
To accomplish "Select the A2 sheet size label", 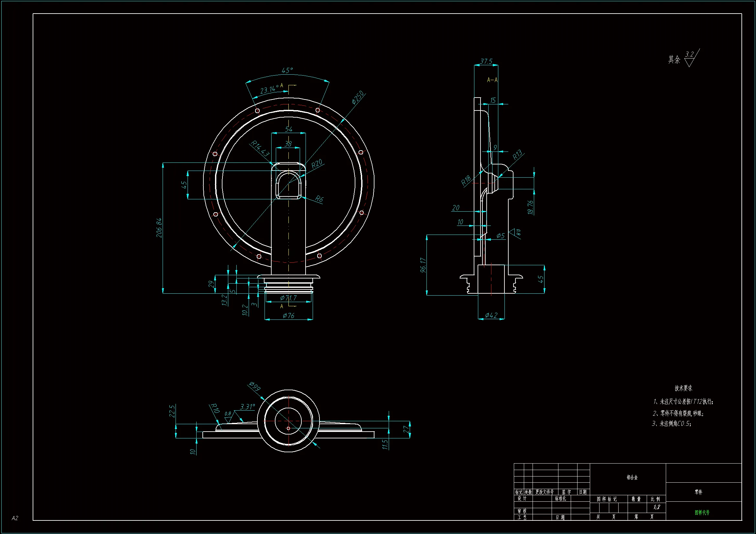I will pos(15,518).
